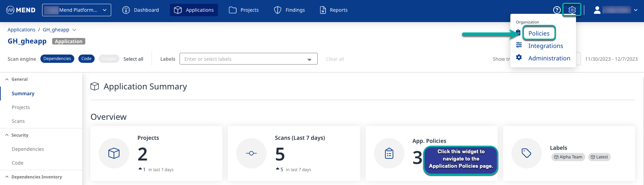Toggle the Images scan engine filter
Viewport: 644px width, 185px height.
(x=109, y=59)
